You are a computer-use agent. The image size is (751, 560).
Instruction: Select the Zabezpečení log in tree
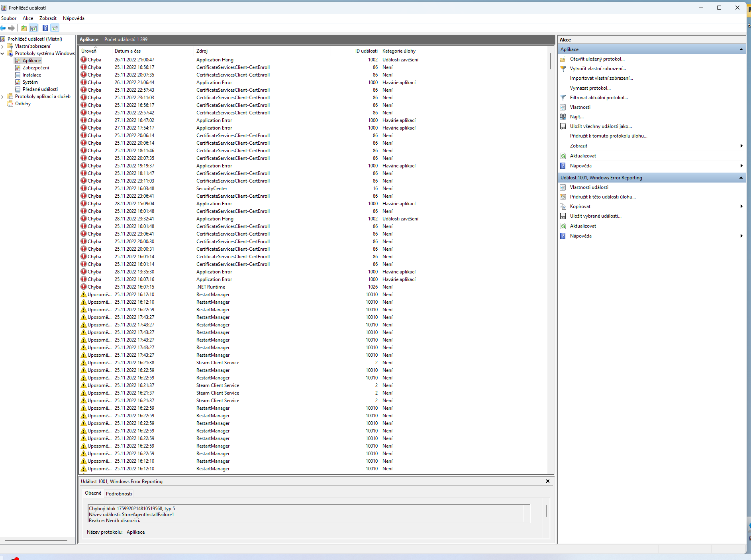[x=36, y=68]
